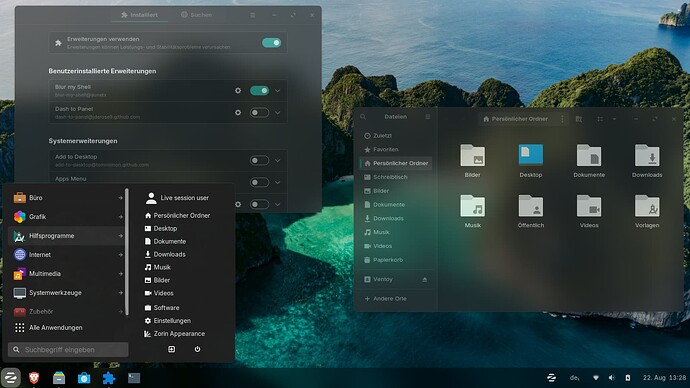The width and height of the screenshot is (690, 388).
Task: Open the Musik folder icon in Files
Action: click(473, 205)
